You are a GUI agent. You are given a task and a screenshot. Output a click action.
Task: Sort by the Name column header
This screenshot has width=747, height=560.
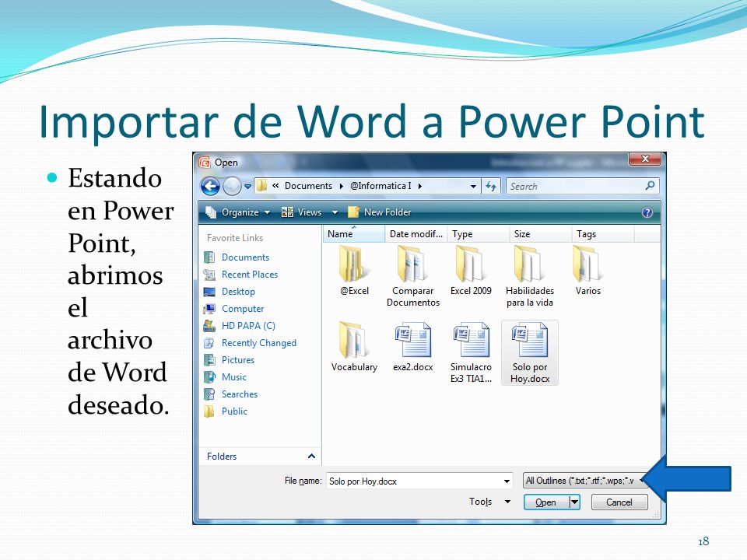(354, 234)
